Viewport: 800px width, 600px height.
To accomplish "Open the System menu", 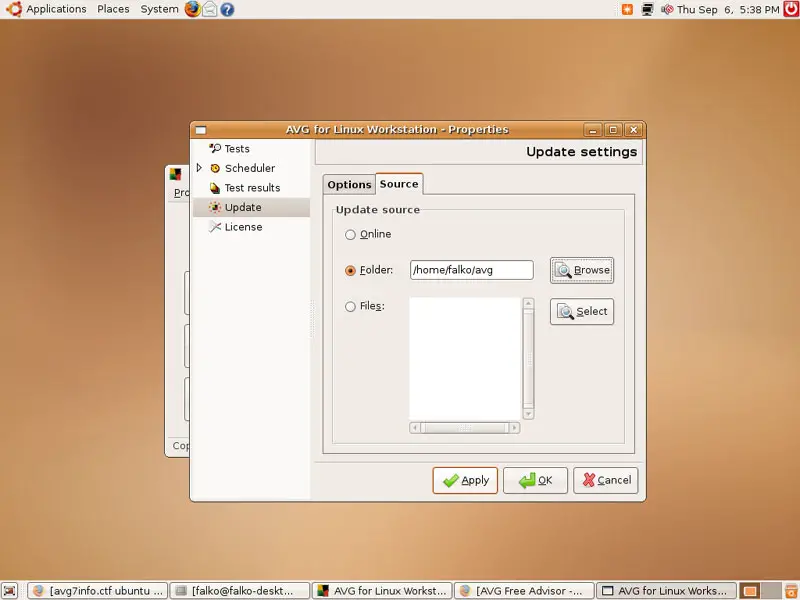I will pyautogui.click(x=159, y=9).
